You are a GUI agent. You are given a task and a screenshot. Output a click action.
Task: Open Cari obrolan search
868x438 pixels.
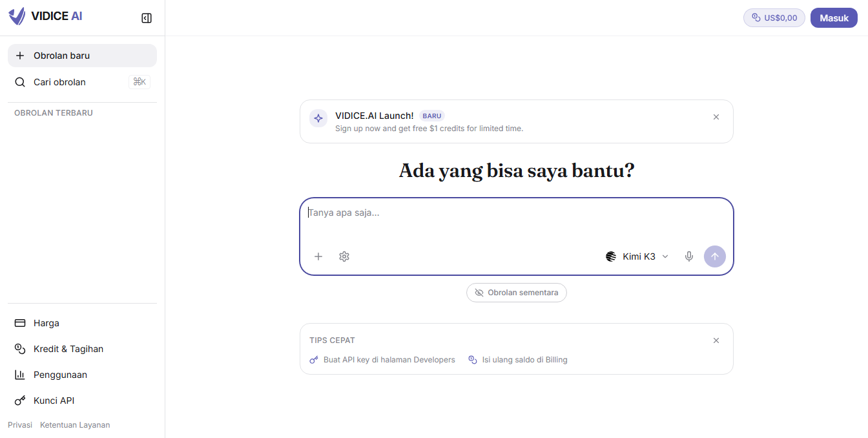point(82,82)
